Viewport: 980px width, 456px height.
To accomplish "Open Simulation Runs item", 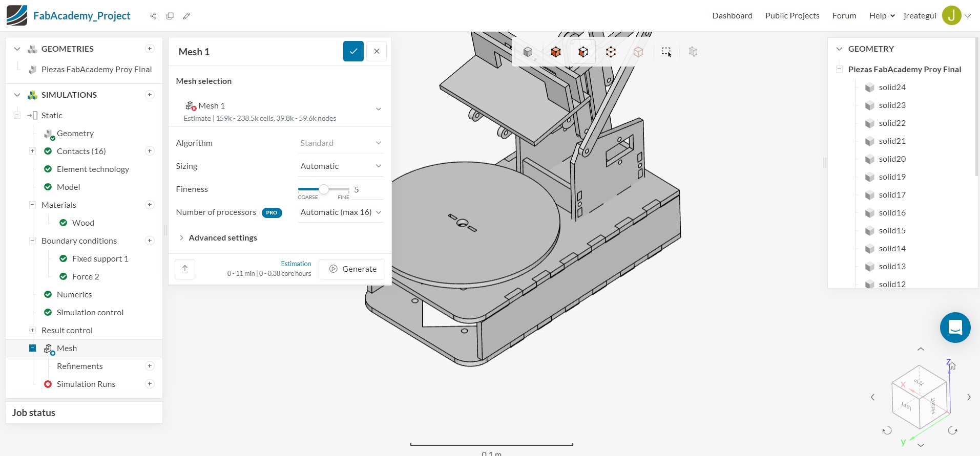I will coord(86,384).
